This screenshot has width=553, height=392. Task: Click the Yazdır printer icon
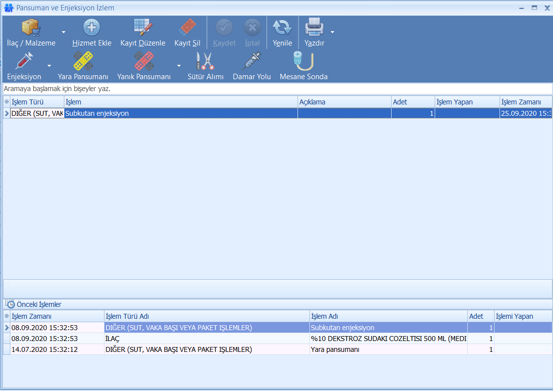click(314, 28)
